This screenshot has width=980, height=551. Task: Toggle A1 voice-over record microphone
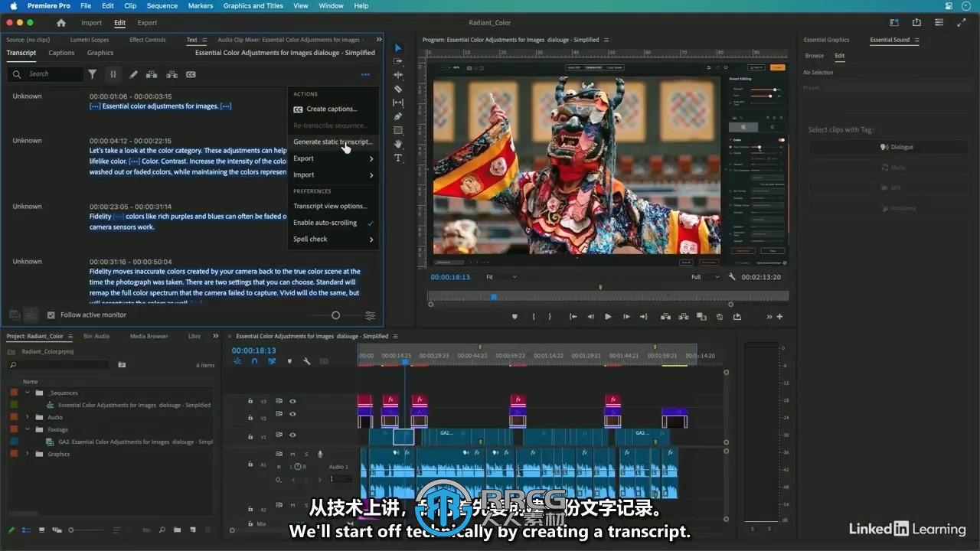[320, 454]
